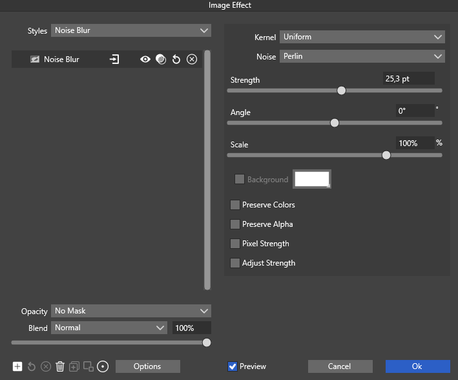Viewport: 458px width, 380px height.
Task: Click the Angle label
Action: [240, 112]
